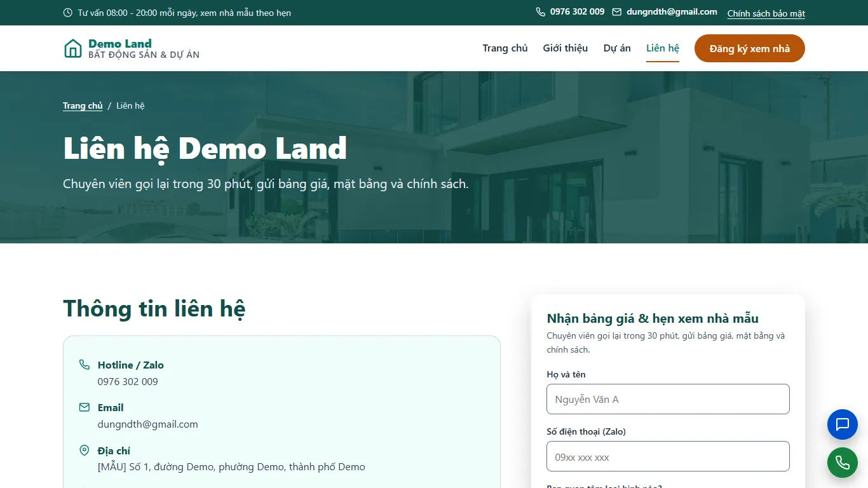868x488 pixels.
Task: Click the Trang chủ breadcrumb link
Action: (83, 105)
